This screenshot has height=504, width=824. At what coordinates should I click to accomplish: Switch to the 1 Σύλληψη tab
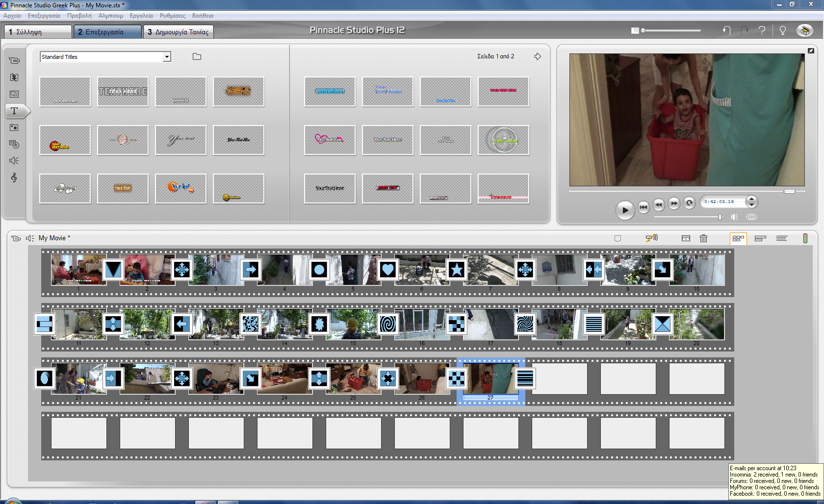38,32
